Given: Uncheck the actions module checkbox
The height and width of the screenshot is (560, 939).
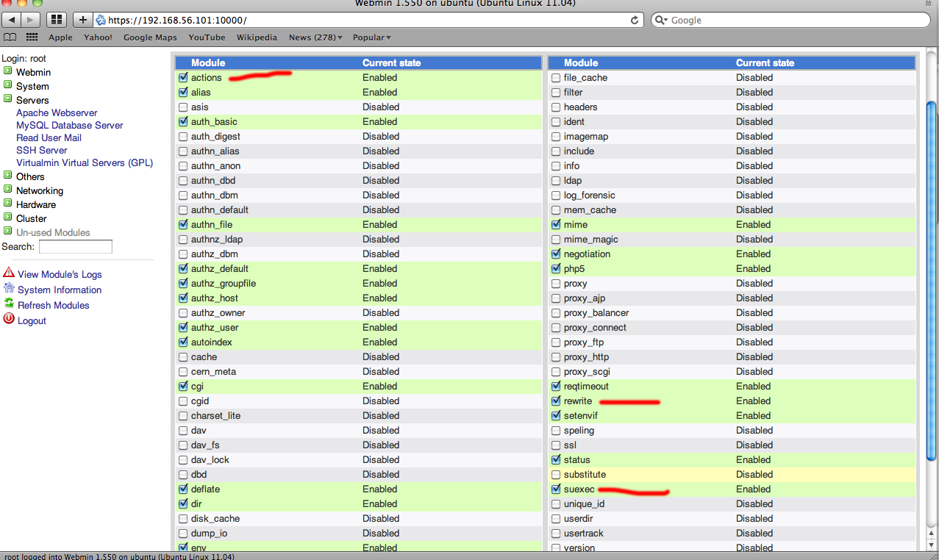Looking at the screenshot, I should point(183,77).
